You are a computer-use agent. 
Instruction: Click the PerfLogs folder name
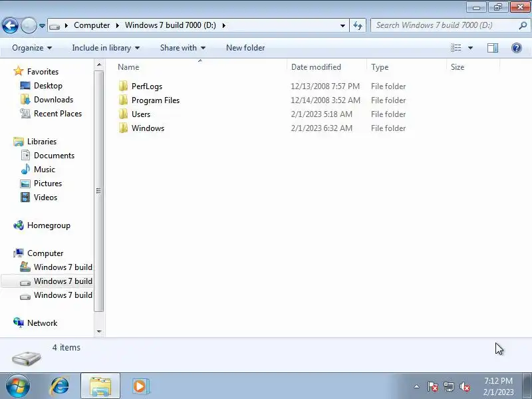tap(147, 86)
